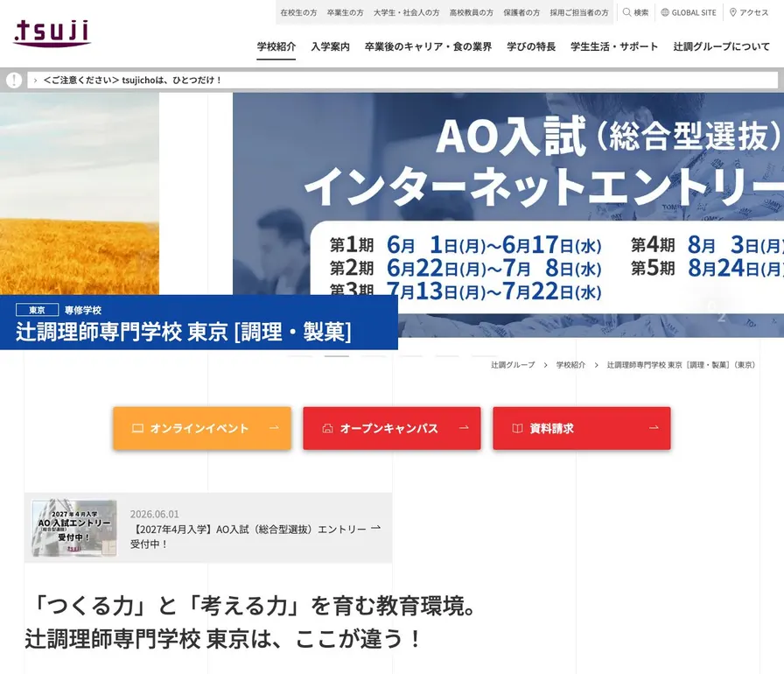Click the 検索 search link
This screenshot has height=674, width=784.
pyautogui.click(x=635, y=12)
